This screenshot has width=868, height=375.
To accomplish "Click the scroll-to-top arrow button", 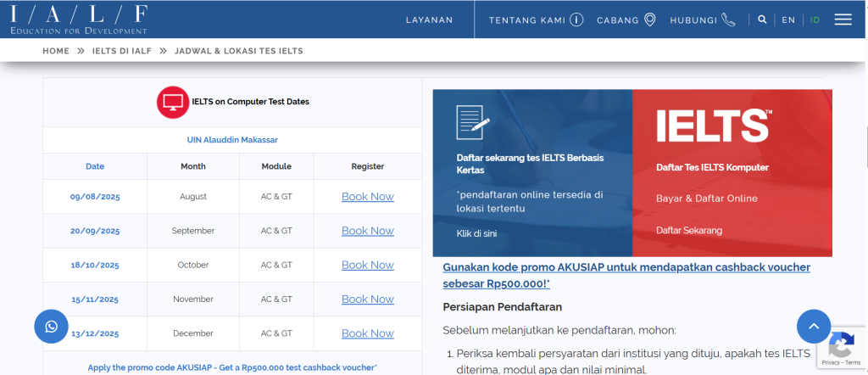I will tap(814, 327).
